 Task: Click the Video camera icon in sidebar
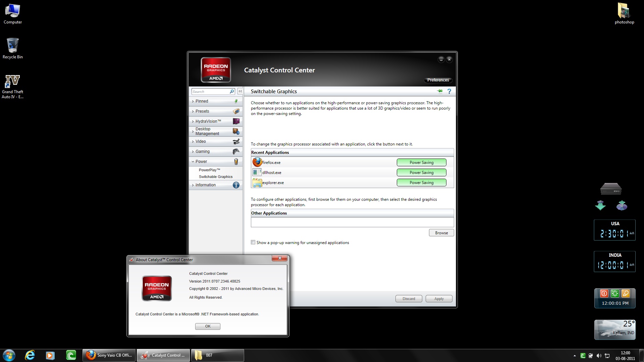point(236,141)
